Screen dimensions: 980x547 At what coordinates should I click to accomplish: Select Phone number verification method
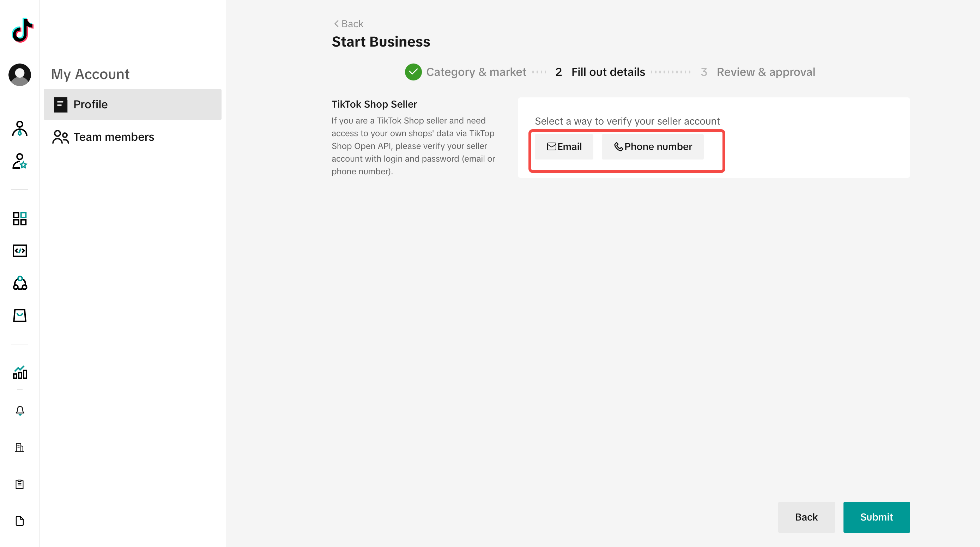(652, 146)
